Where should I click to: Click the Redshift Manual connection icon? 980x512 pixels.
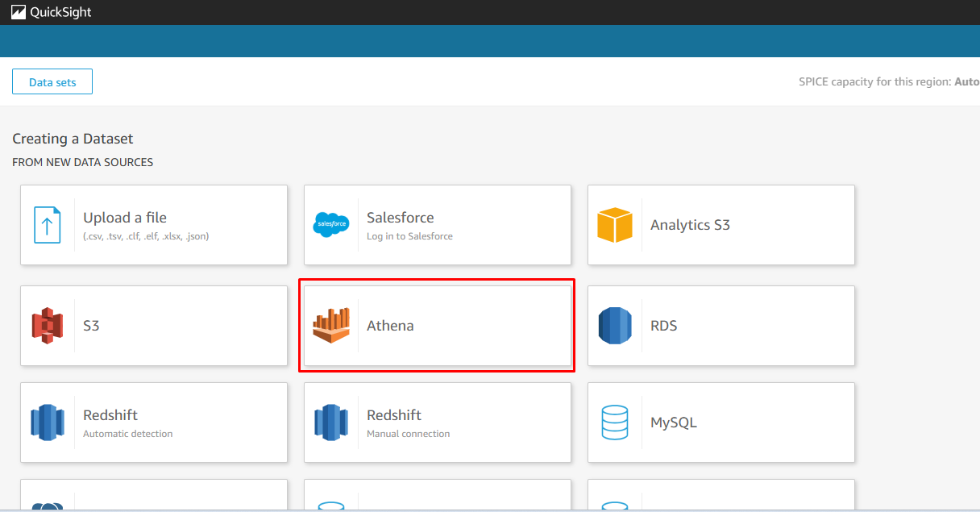(x=330, y=423)
